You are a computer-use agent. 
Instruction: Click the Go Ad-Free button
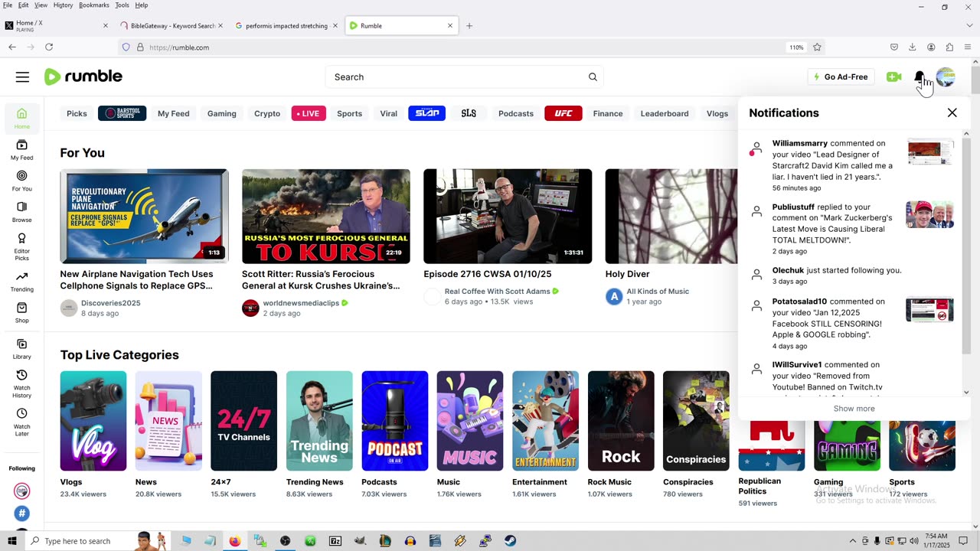pyautogui.click(x=841, y=77)
